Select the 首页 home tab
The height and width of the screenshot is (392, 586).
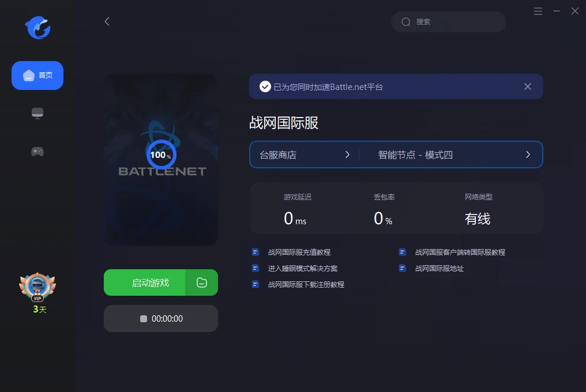(37, 76)
